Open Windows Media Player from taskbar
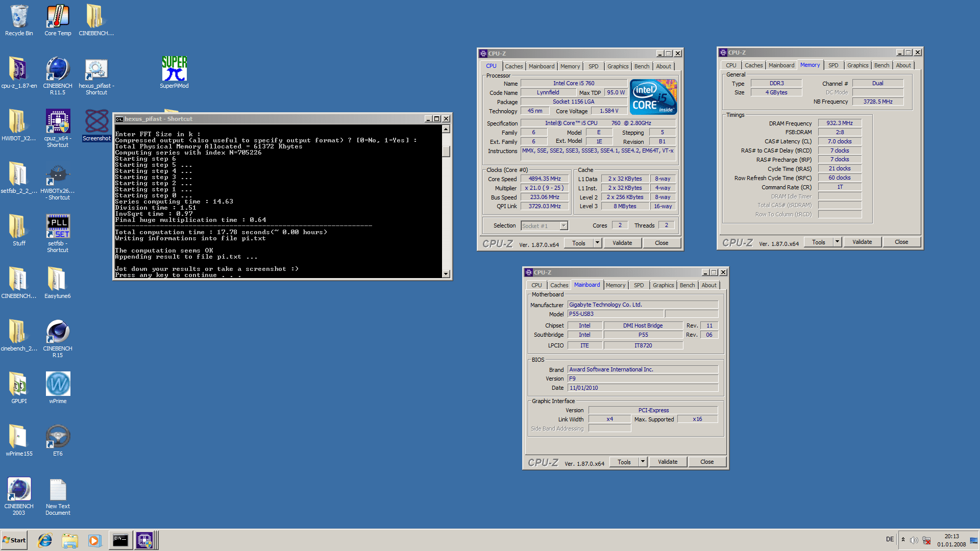 point(94,540)
